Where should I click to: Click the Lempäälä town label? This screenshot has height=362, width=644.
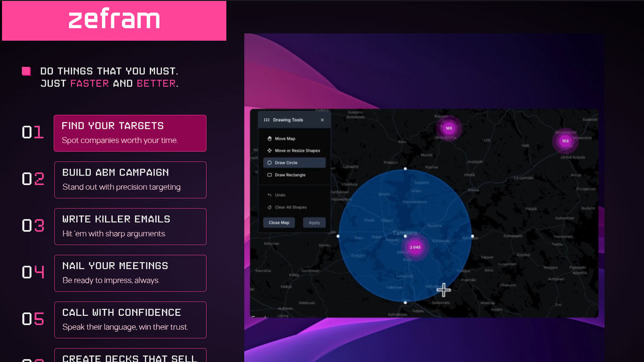(x=405, y=276)
